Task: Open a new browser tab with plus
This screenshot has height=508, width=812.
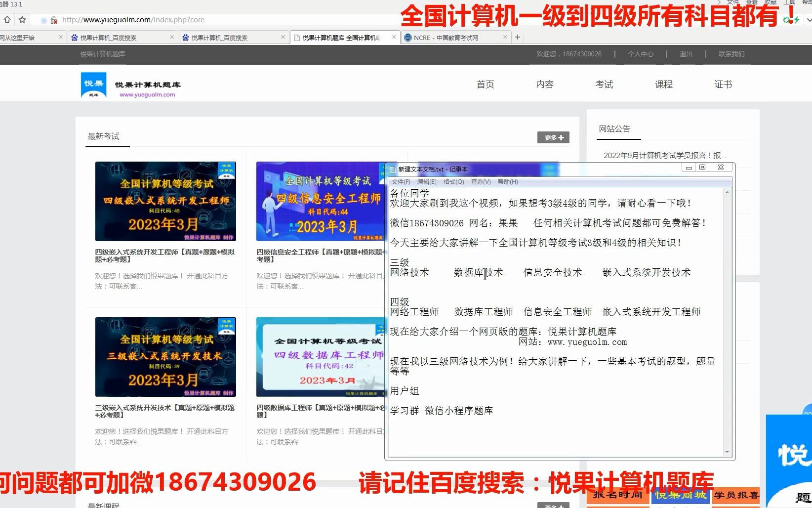Action: pyautogui.click(x=518, y=37)
